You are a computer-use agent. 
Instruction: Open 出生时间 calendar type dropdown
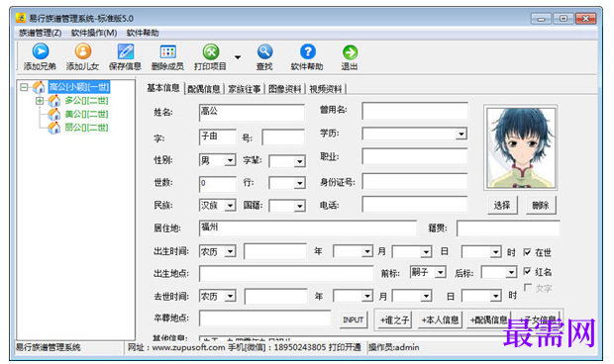tap(230, 251)
